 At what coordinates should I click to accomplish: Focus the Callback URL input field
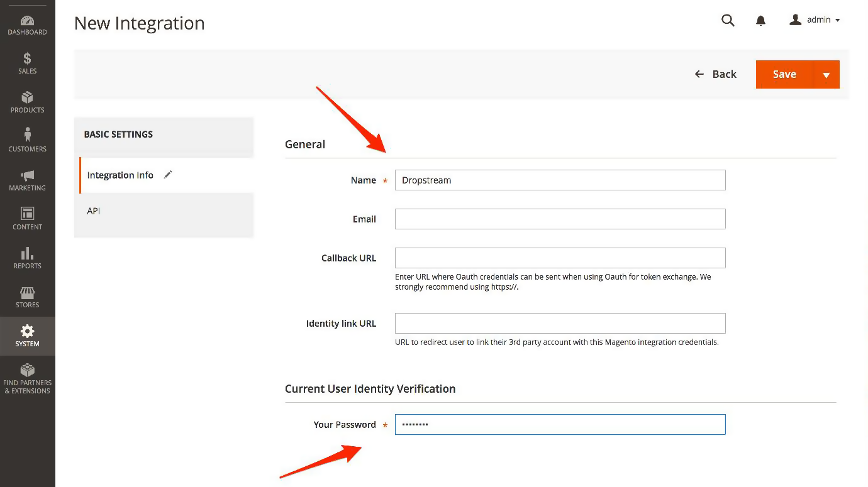(x=560, y=258)
